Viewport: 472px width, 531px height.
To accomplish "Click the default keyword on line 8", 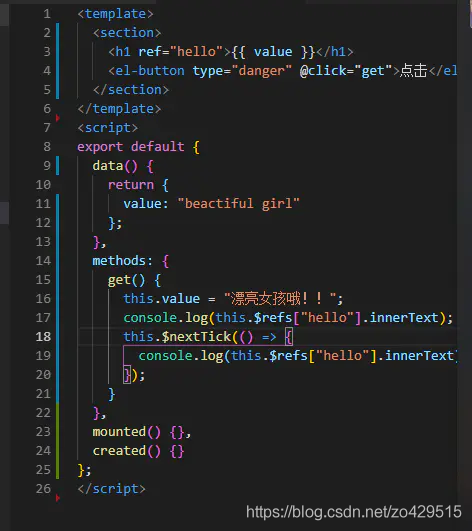I will coord(158,147).
